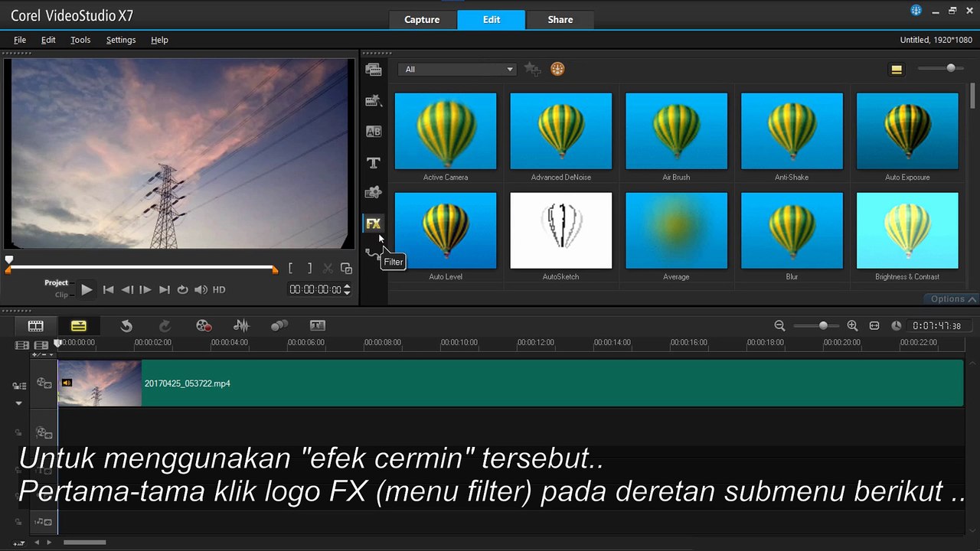Open the Subtitle Editor
The width and height of the screenshot is (980, 551).
[318, 325]
